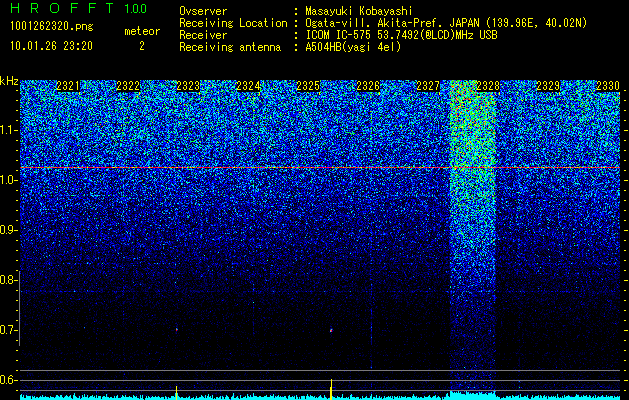Screen dimensions: 629x400
Task: Click the meteor echo dot near 2323
Action: coord(177,330)
